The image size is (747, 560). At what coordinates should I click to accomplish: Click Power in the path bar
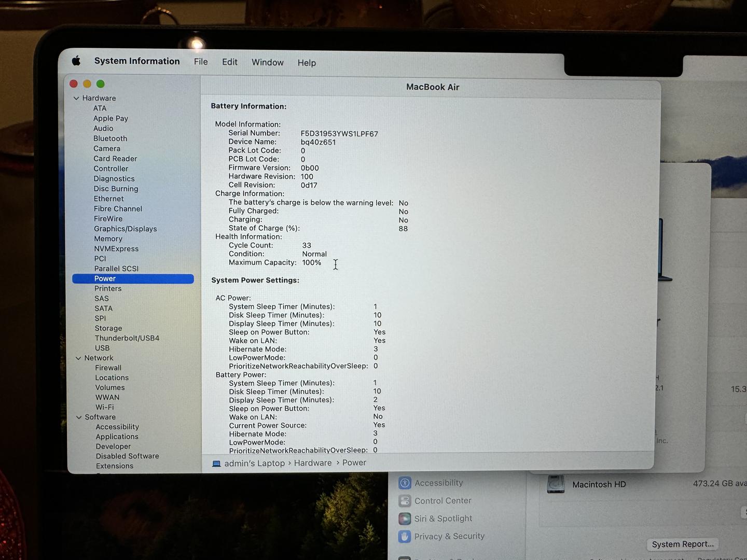point(354,463)
